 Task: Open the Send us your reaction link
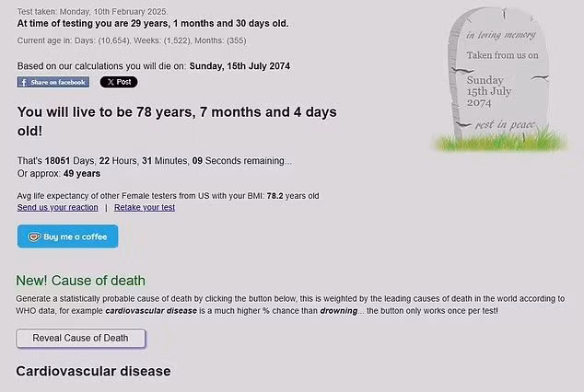[x=58, y=208]
